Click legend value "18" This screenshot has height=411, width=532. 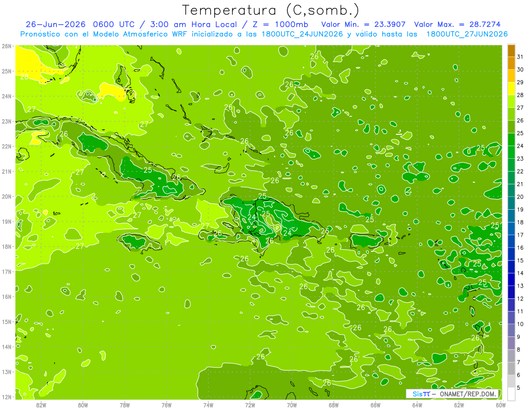pos(520,222)
